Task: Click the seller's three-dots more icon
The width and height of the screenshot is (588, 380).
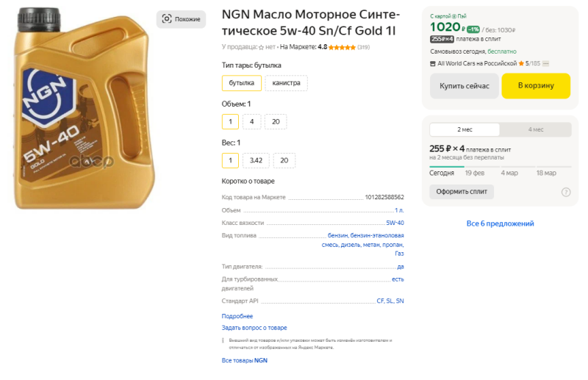Action: click(x=546, y=64)
